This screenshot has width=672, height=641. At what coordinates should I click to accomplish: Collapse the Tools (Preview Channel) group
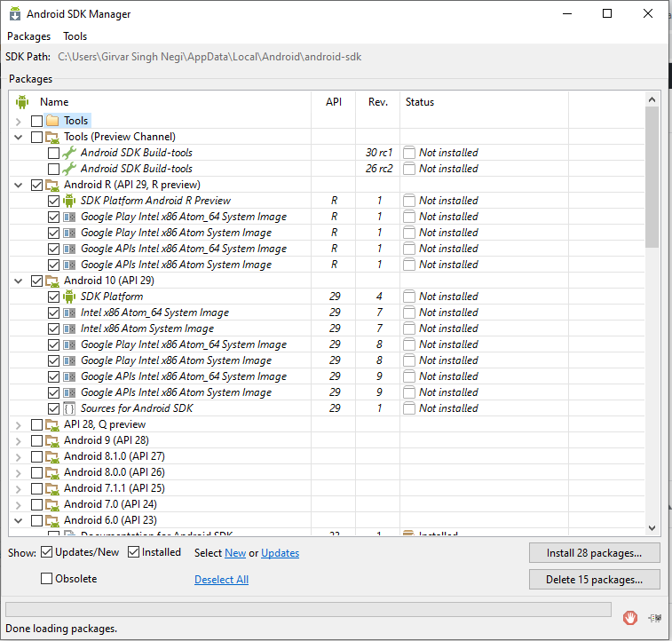point(19,138)
